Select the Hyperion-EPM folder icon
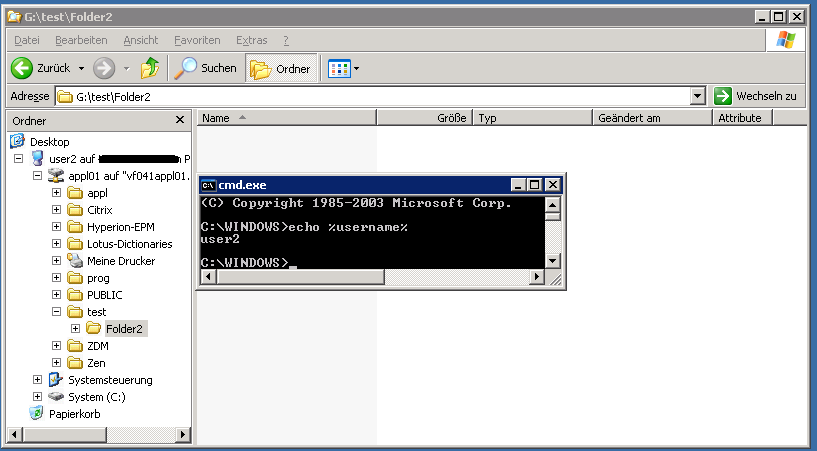 (75, 227)
